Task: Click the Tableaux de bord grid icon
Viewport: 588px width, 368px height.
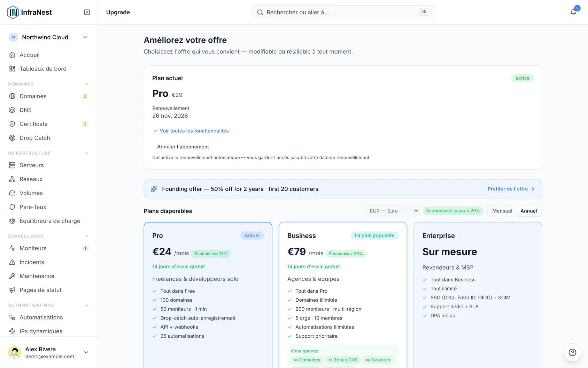Action: [12, 69]
